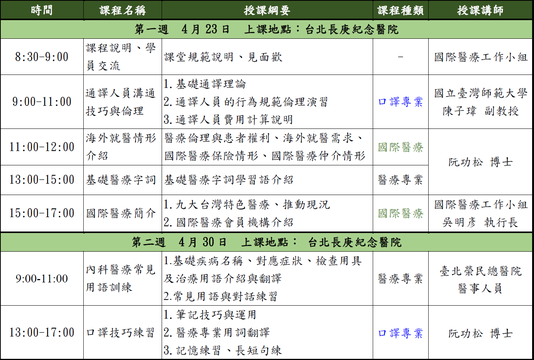Click green 國際醫療 label in 15:00-17:00 row
Viewport: 534px width, 360px height.
pos(400,213)
